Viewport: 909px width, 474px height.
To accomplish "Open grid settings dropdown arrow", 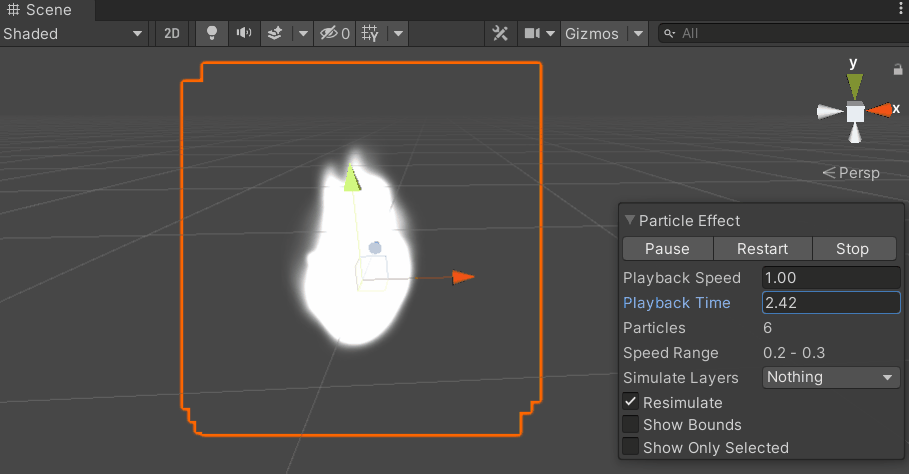I will pyautogui.click(x=398, y=34).
